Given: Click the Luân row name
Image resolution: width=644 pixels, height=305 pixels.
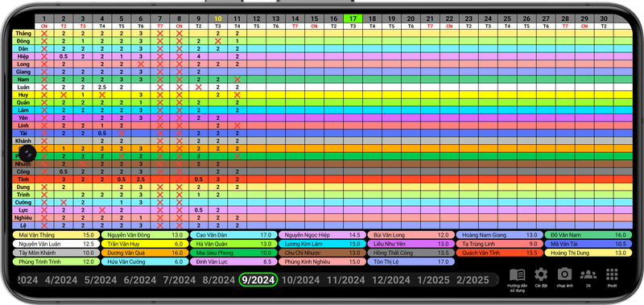Looking at the screenshot, I should (24, 87).
